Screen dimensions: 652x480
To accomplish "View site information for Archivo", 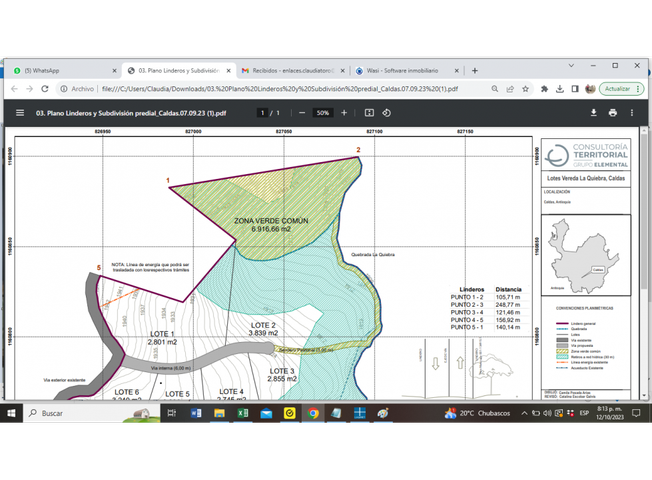I will [x=77, y=89].
